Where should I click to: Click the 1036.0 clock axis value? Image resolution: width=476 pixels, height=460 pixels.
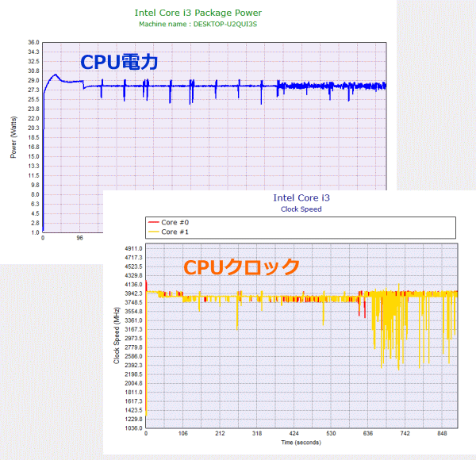tap(133, 428)
